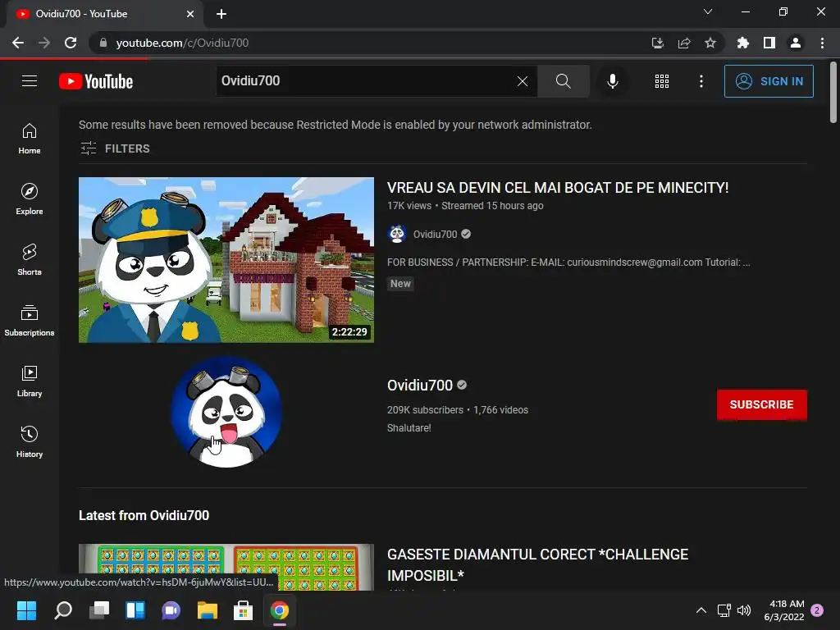
Task: Open Task View on taskbar
Action: coord(99,610)
